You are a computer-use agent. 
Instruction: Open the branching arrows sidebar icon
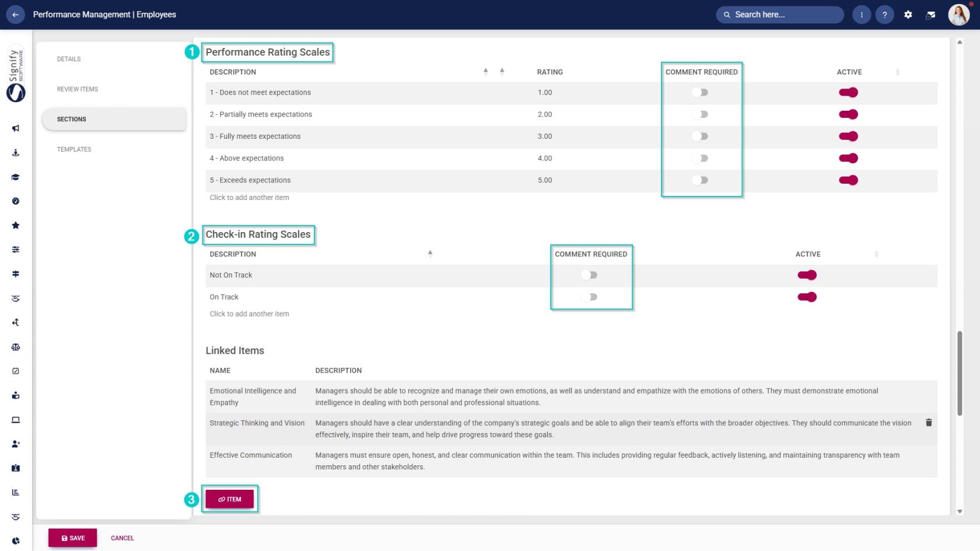[x=16, y=322]
